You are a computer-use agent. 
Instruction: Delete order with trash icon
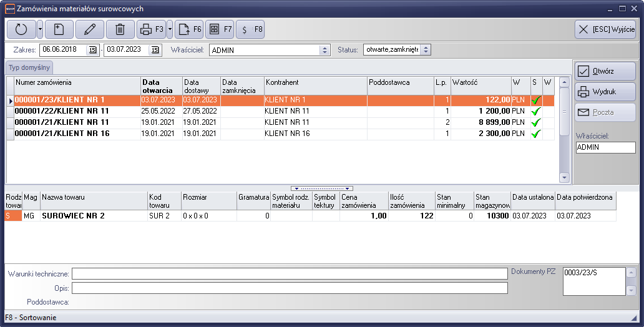click(120, 29)
